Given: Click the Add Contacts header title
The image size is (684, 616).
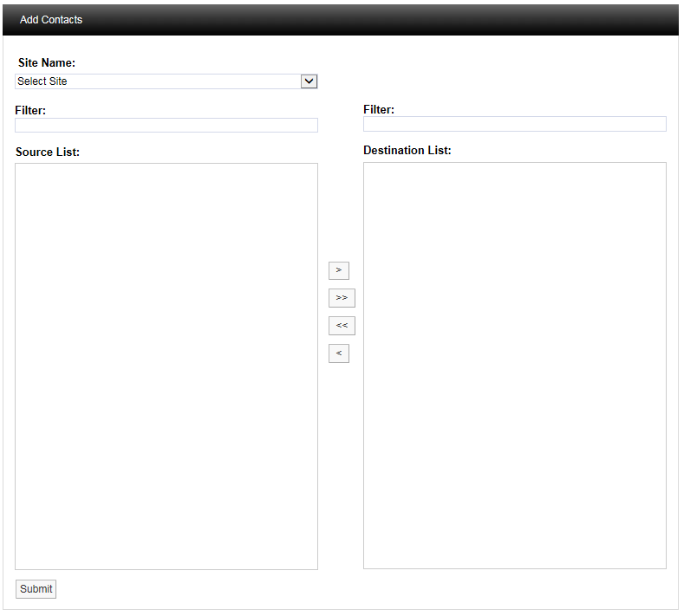Looking at the screenshot, I should (51, 20).
